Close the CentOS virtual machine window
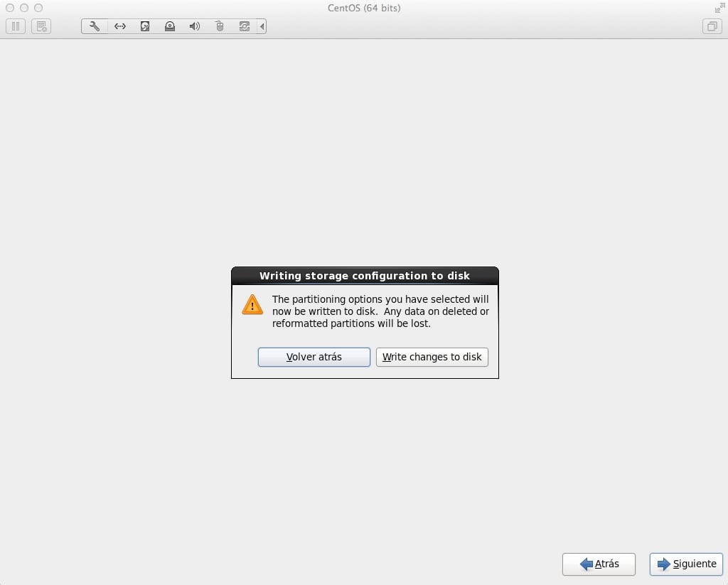 point(9,8)
